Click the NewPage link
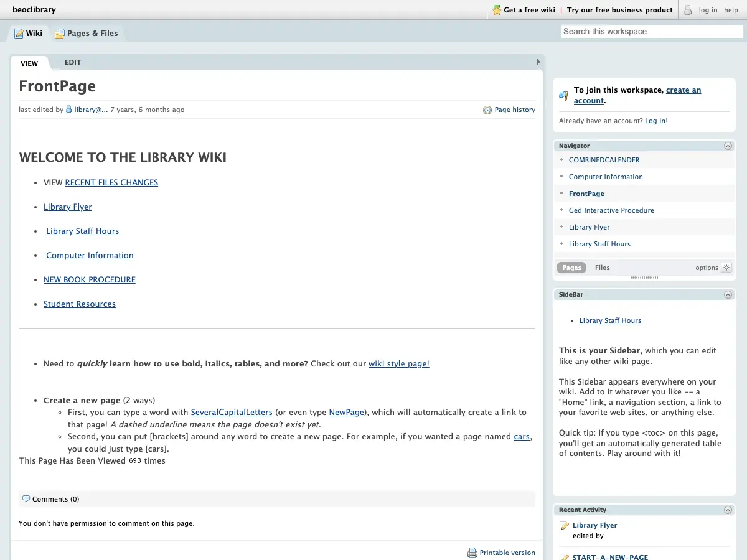The image size is (747, 560). click(346, 412)
